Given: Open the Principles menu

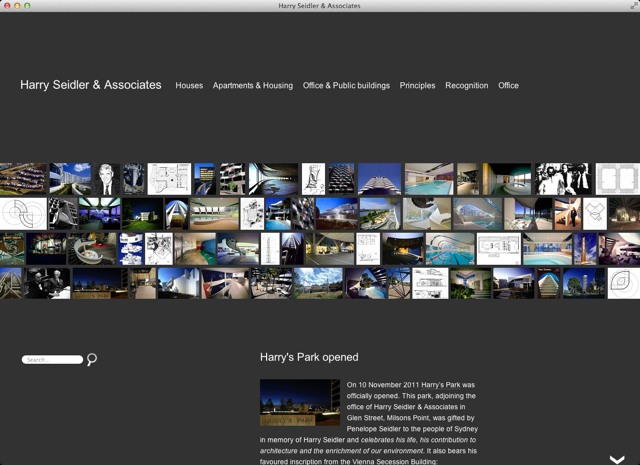Looking at the screenshot, I should [417, 85].
